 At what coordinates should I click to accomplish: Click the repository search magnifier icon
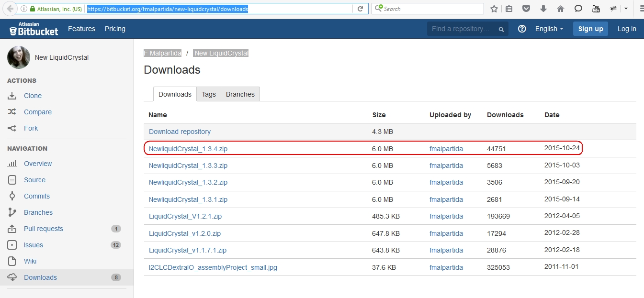tap(501, 29)
